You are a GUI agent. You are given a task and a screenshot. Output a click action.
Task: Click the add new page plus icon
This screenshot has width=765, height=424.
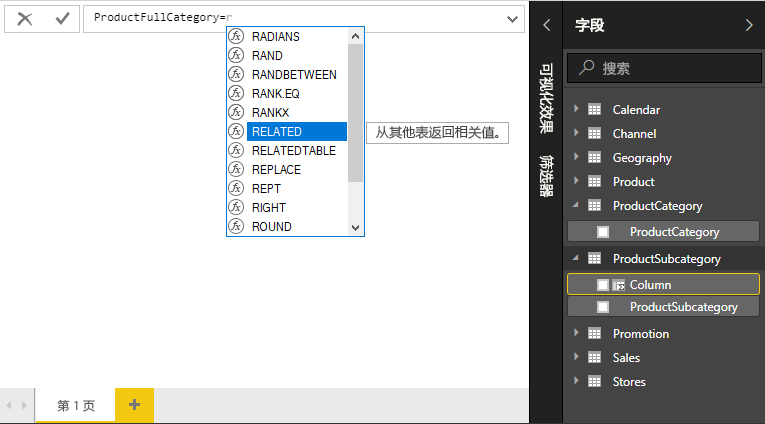[x=134, y=405]
